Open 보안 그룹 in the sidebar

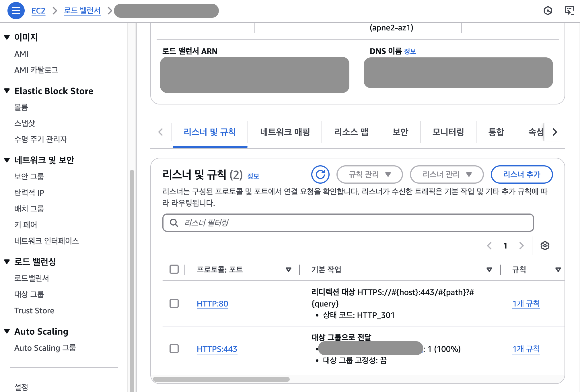pos(29,176)
